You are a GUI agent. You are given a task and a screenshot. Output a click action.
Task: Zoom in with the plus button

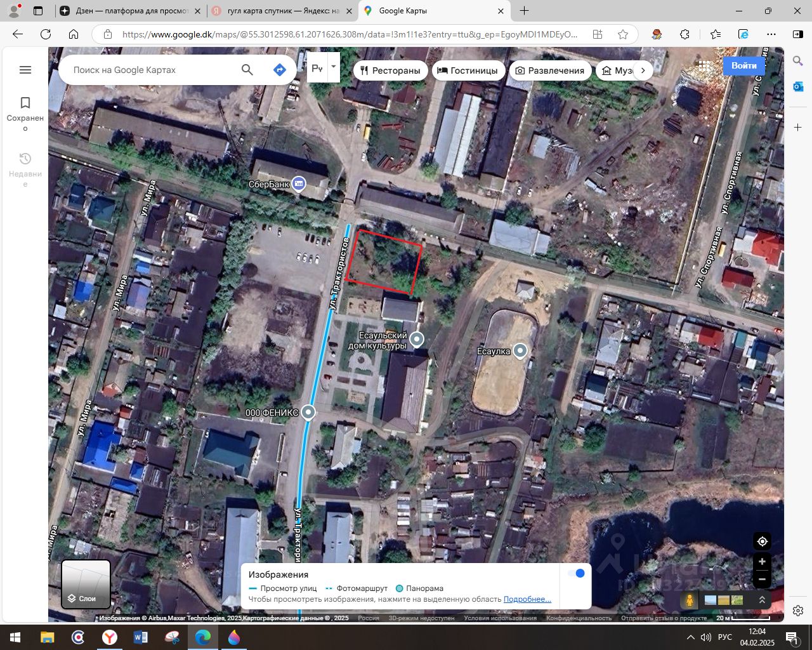[x=762, y=562]
